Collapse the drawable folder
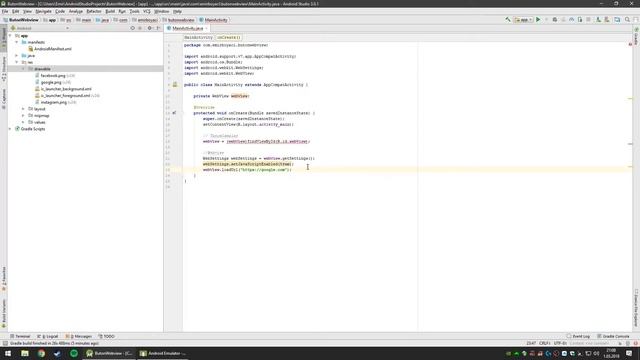640x360 pixels. tap(23, 69)
